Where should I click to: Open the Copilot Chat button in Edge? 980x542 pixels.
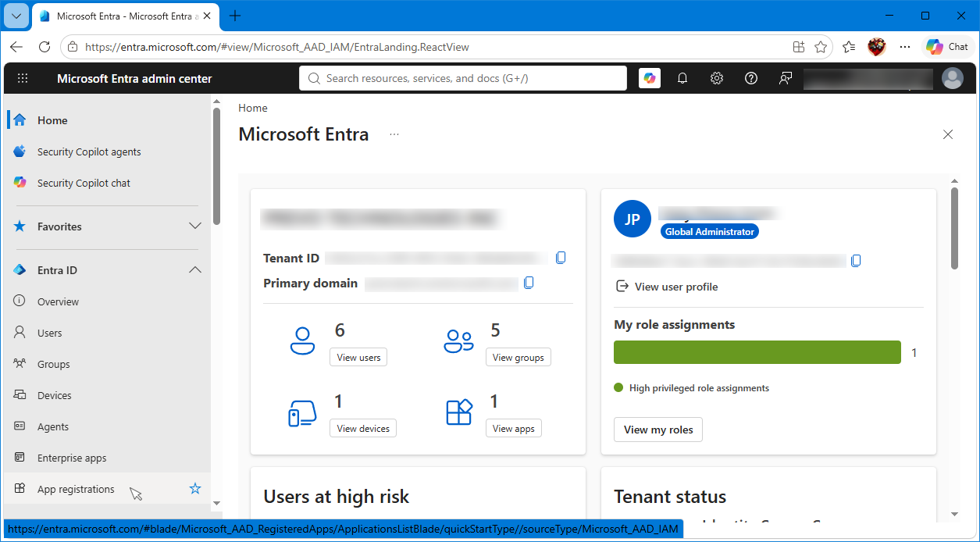948,47
